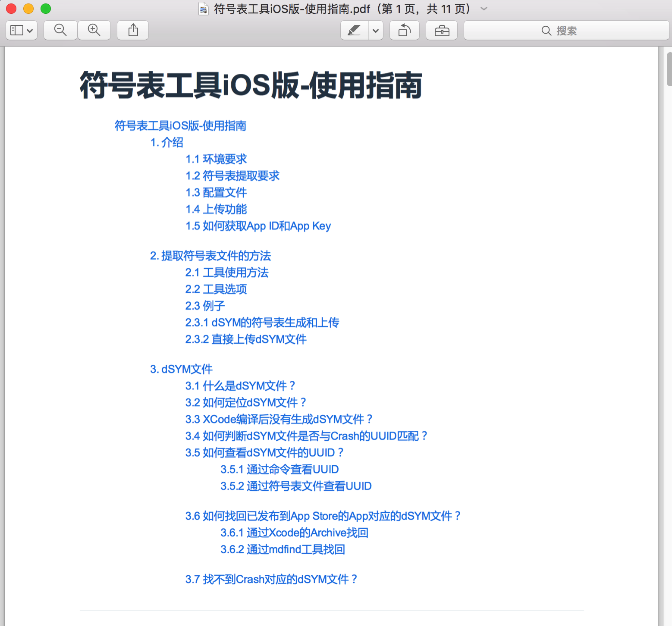Screen dimensions: 672x627
Task: Open 2.3.1 dSYM的符号表生成和上传 link
Action: 262,323
